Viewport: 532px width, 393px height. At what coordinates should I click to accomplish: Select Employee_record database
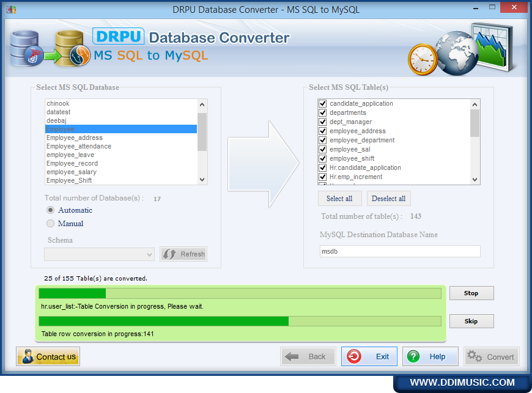(121, 163)
